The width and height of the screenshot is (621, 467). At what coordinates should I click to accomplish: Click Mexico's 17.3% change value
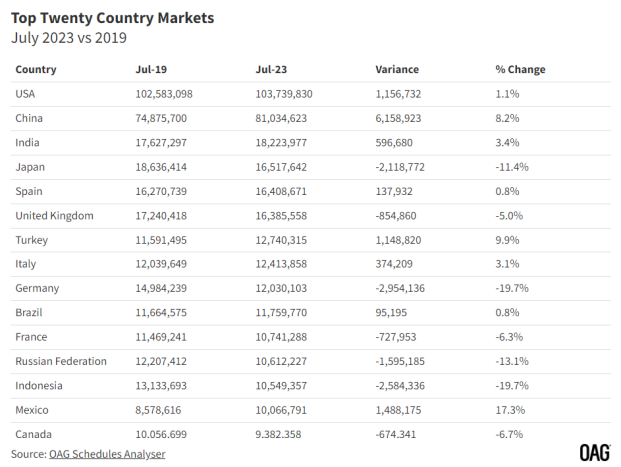(x=510, y=409)
